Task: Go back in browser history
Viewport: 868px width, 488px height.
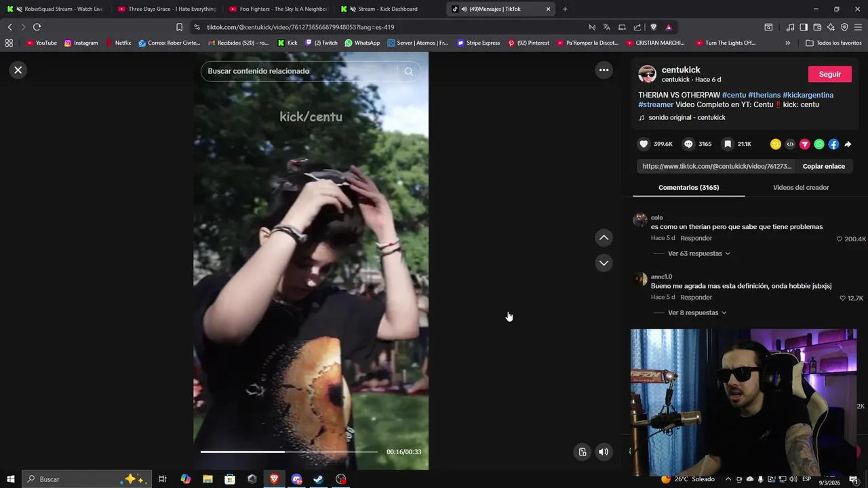Action: tap(9, 27)
